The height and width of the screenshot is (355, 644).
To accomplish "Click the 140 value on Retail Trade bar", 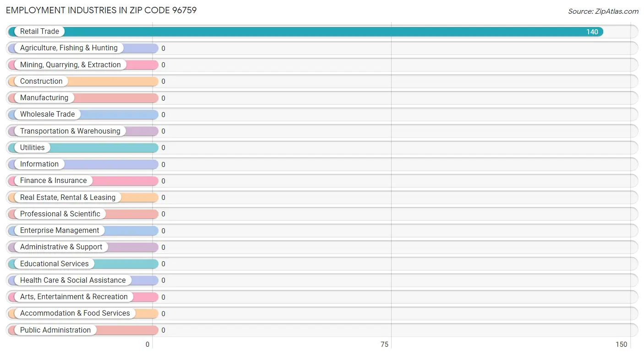I will click(x=592, y=32).
